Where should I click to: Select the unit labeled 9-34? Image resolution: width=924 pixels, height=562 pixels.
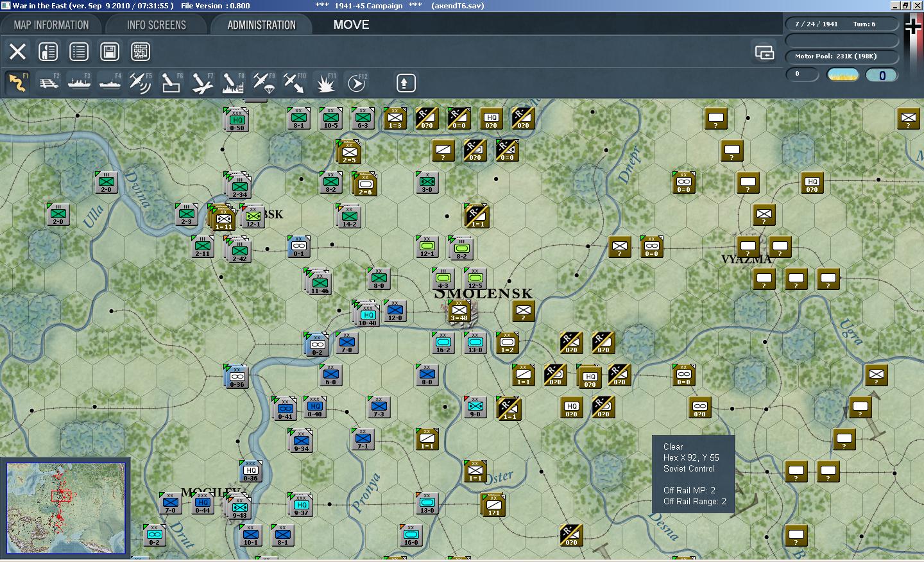click(302, 441)
